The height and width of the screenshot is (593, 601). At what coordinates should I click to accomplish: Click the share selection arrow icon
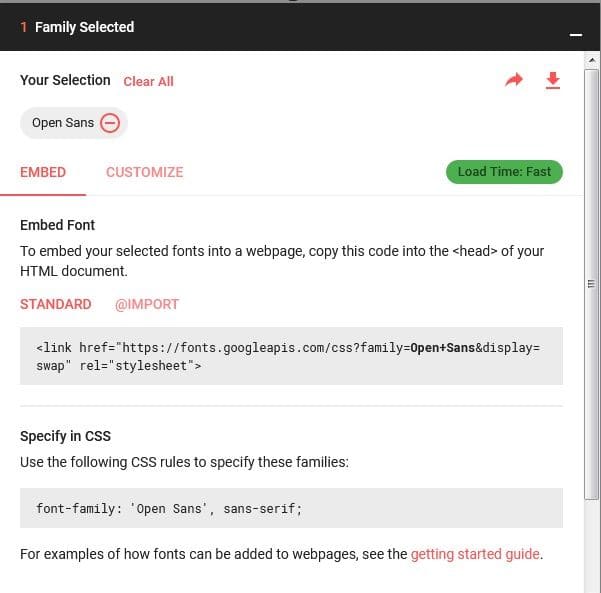514,80
